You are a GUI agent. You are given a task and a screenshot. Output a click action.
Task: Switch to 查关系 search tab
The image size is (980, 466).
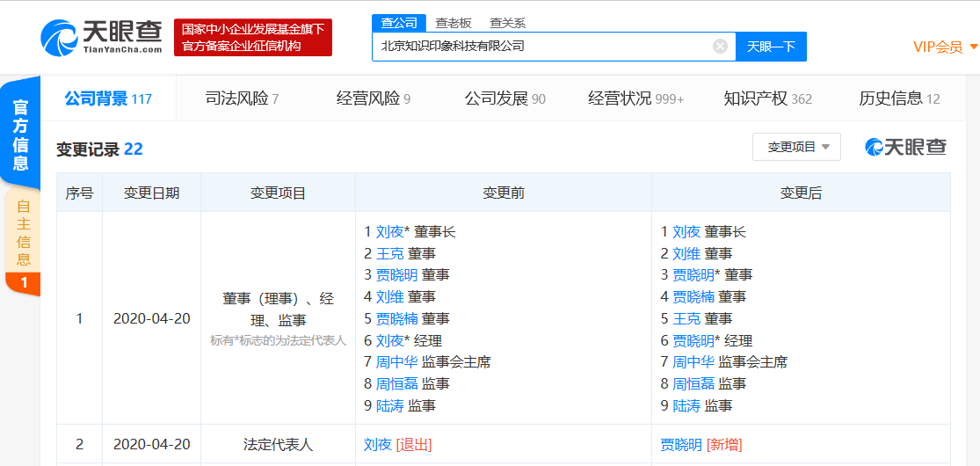click(x=507, y=23)
